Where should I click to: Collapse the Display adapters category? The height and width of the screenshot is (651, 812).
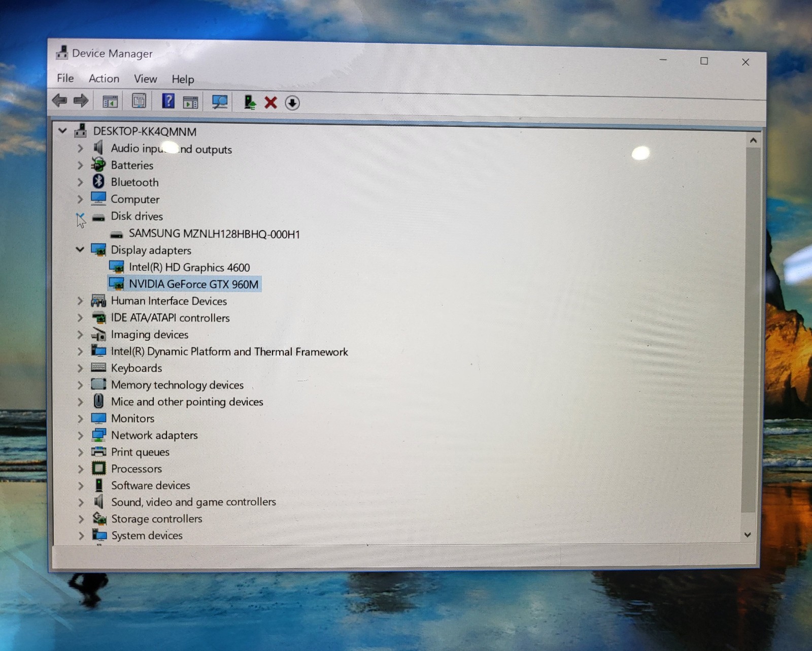point(80,249)
